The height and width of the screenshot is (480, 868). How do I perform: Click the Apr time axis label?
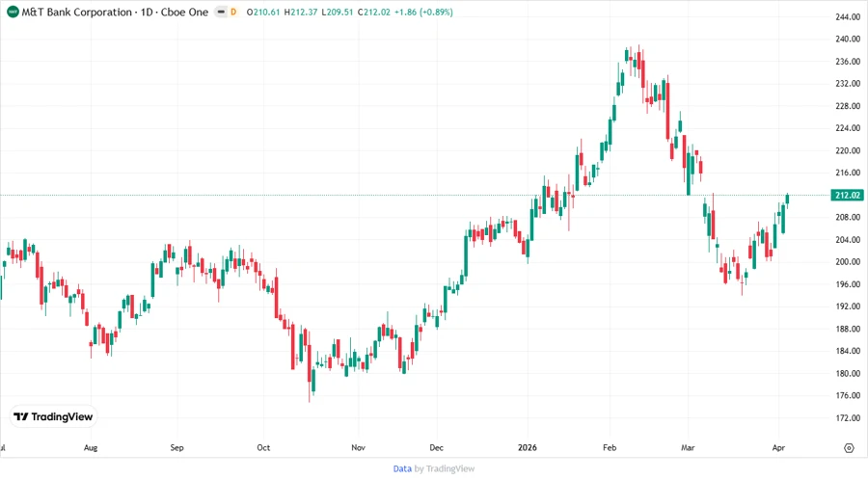tap(778, 448)
